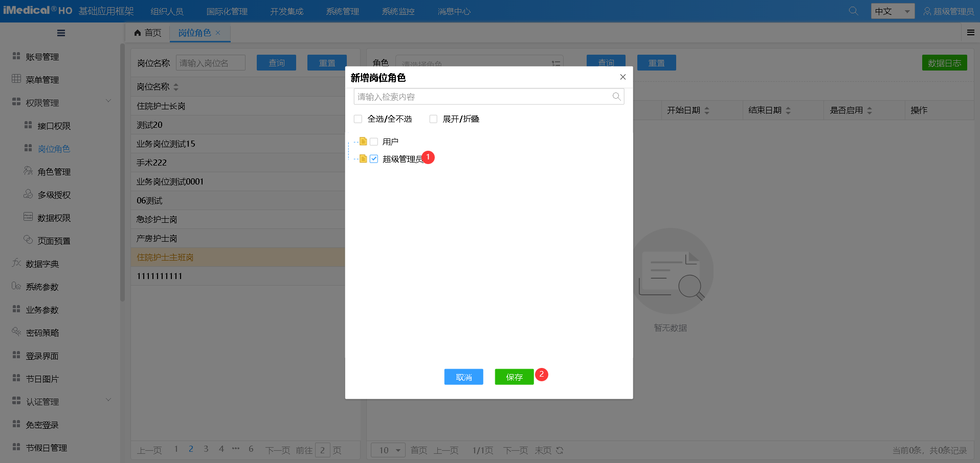Click the search magnifier in modal search box
This screenshot has height=463, width=980.
[616, 97]
